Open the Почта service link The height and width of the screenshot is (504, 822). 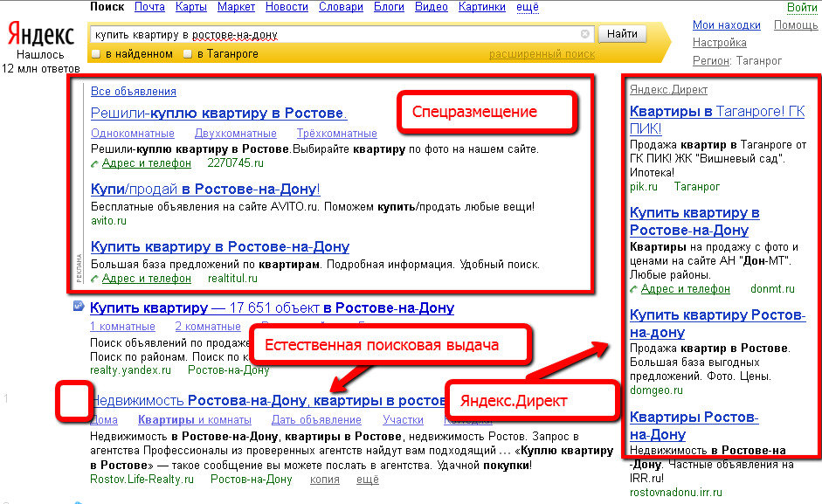click(149, 7)
